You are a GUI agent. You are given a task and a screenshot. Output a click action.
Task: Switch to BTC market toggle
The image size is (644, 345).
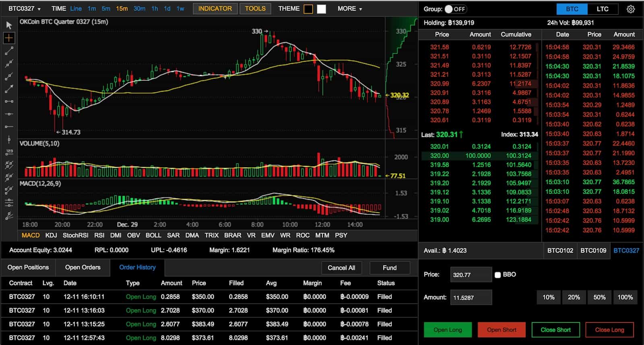(572, 9)
